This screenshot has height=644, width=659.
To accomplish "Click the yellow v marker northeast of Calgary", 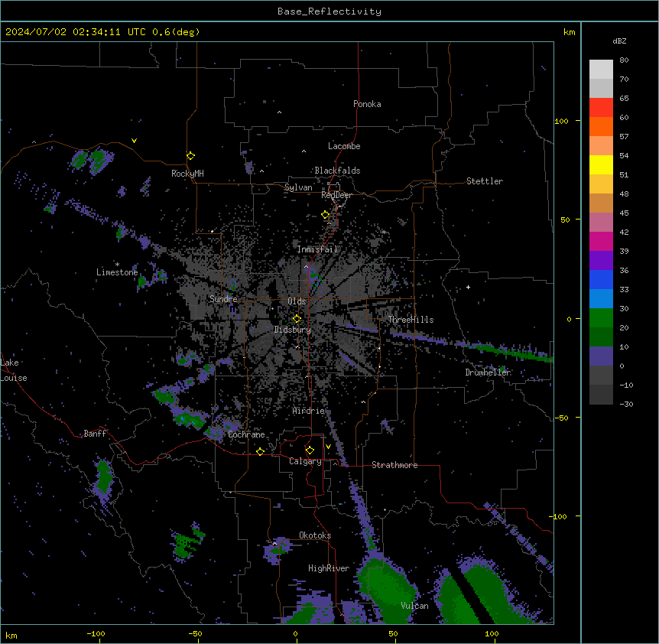I will pyautogui.click(x=328, y=447).
